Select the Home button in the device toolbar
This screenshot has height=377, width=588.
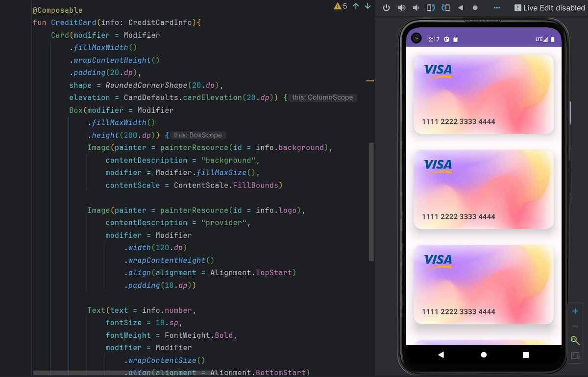tap(474, 7)
